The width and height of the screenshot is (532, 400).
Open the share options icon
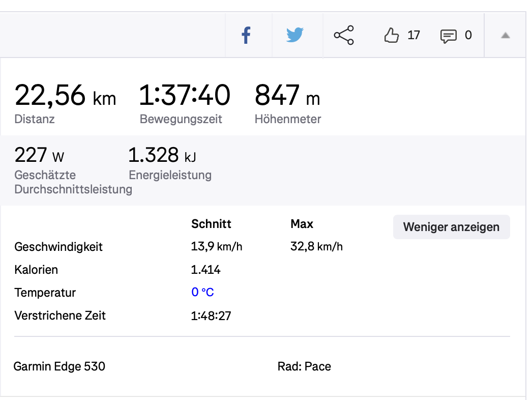point(344,35)
